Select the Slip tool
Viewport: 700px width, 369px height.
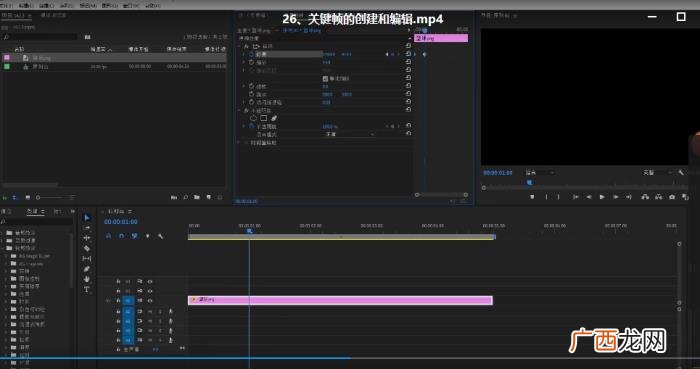(x=87, y=259)
